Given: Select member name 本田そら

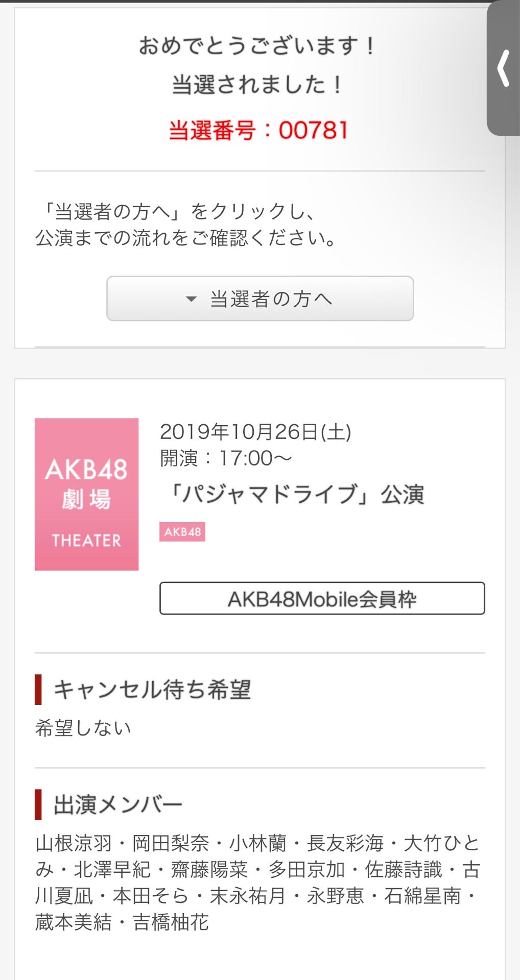Looking at the screenshot, I should click(x=151, y=896).
